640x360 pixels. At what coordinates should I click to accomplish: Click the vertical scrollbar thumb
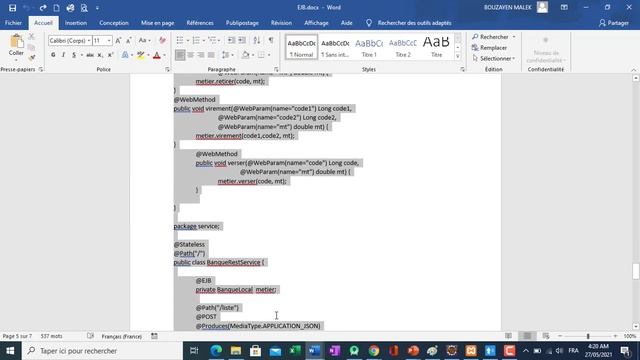pyautogui.click(x=636, y=271)
